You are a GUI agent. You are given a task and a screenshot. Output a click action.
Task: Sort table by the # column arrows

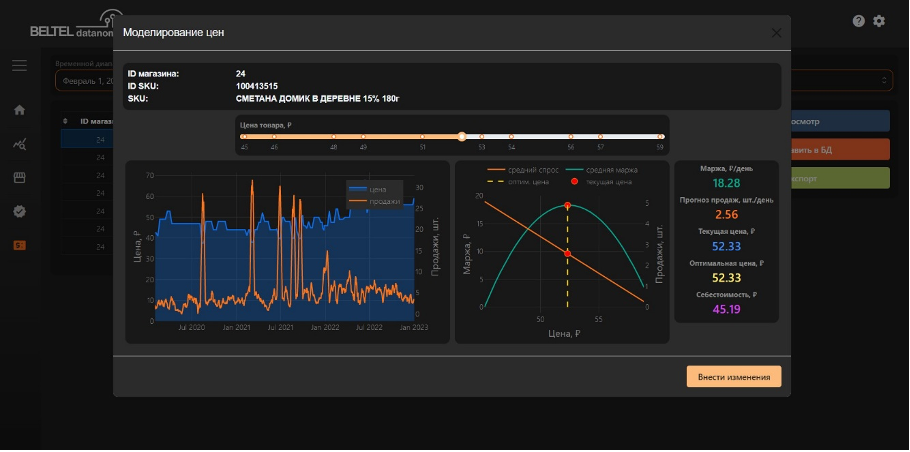pos(65,121)
